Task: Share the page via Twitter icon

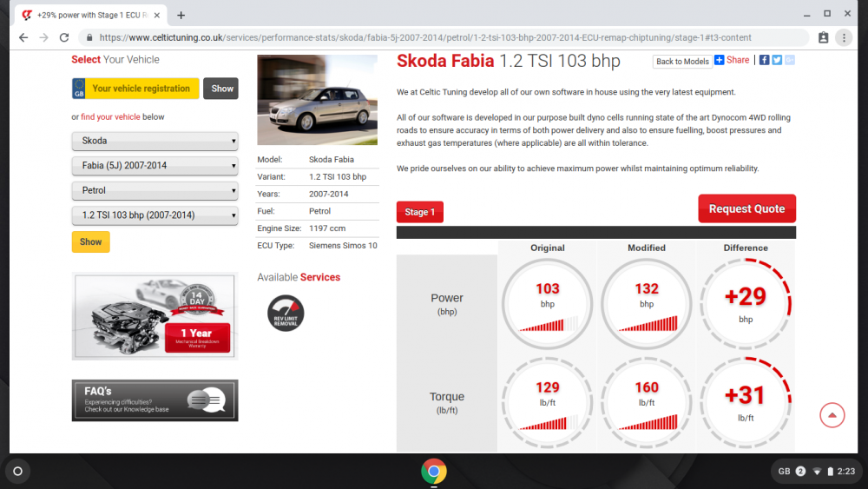Action: 777,60
